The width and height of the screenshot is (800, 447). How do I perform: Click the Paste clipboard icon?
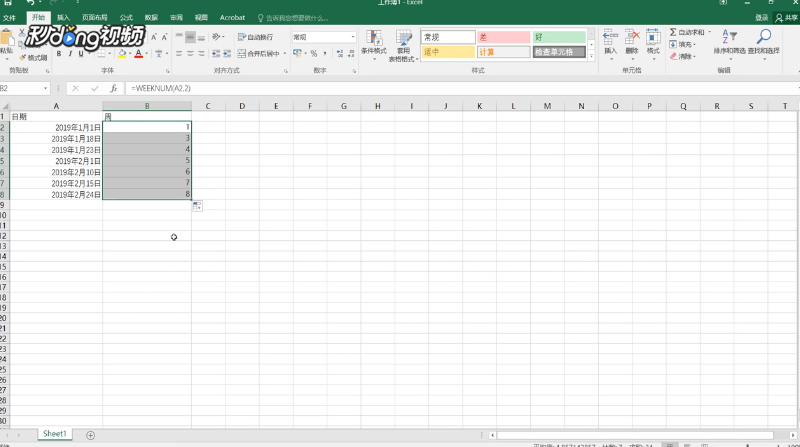point(7,39)
